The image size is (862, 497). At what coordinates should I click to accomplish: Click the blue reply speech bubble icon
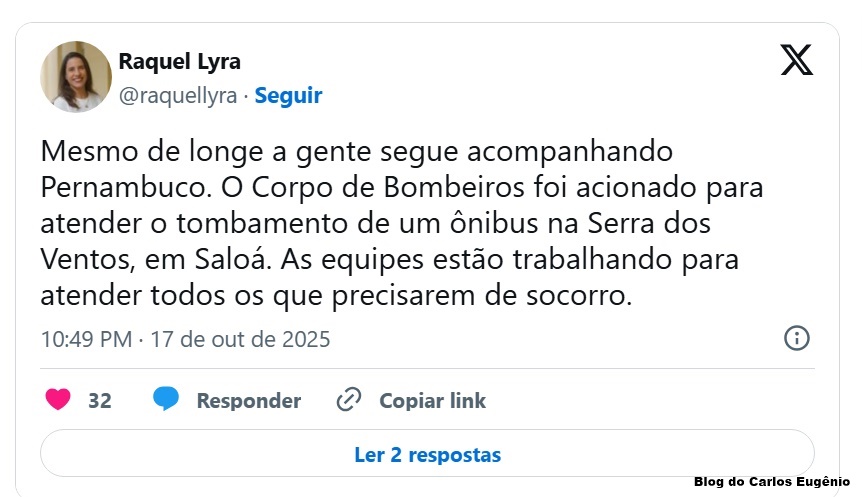(166, 400)
